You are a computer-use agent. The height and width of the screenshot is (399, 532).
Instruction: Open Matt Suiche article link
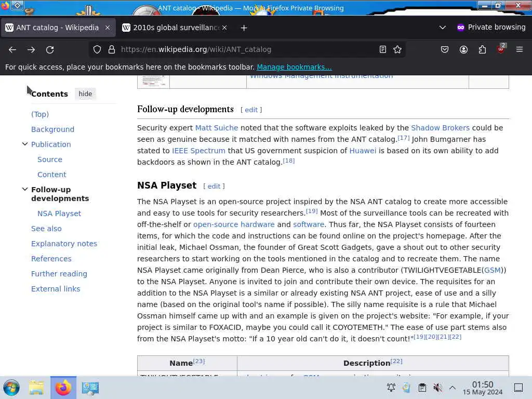(x=217, y=128)
